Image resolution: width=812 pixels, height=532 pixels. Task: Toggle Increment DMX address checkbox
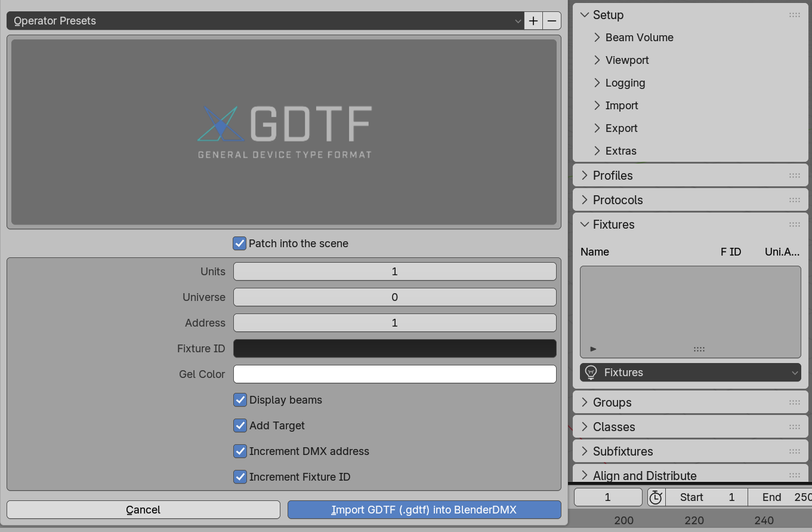point(240,451)
